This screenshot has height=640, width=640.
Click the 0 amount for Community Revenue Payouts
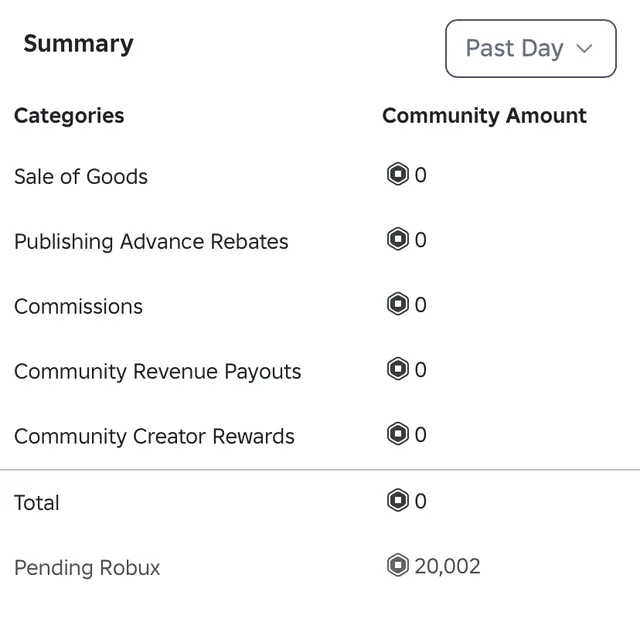point(421,369)
